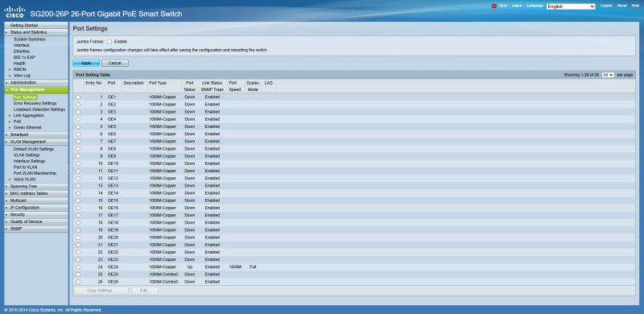644x314 pixels.
Task: Open the per page dropdown set to All
Action: pos(608,75)
